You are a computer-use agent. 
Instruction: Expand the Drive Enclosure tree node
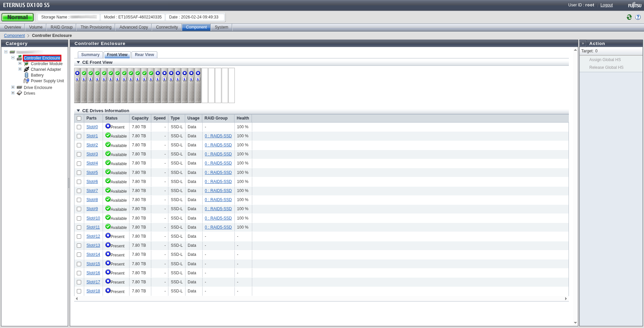(13, 87)
